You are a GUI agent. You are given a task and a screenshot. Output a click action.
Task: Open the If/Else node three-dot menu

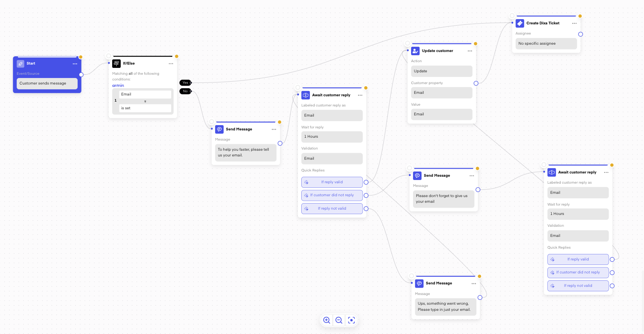(171, 64)
